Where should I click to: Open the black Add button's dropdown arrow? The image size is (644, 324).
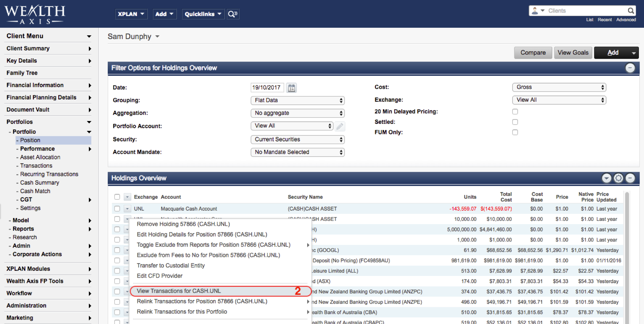click(x=634, y=53)
